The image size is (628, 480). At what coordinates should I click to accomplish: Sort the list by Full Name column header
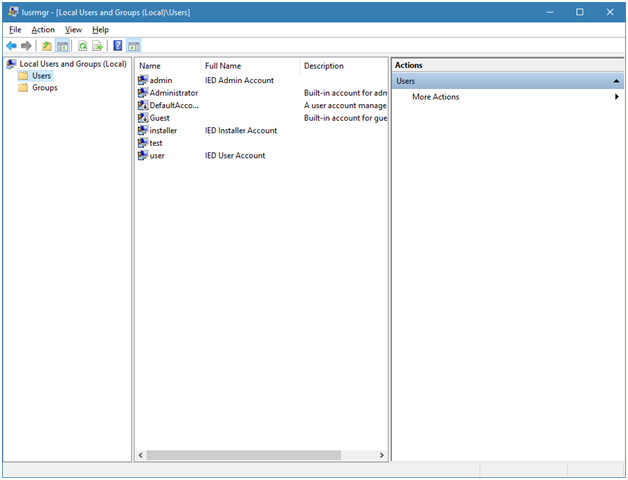[x=222, y=66]
